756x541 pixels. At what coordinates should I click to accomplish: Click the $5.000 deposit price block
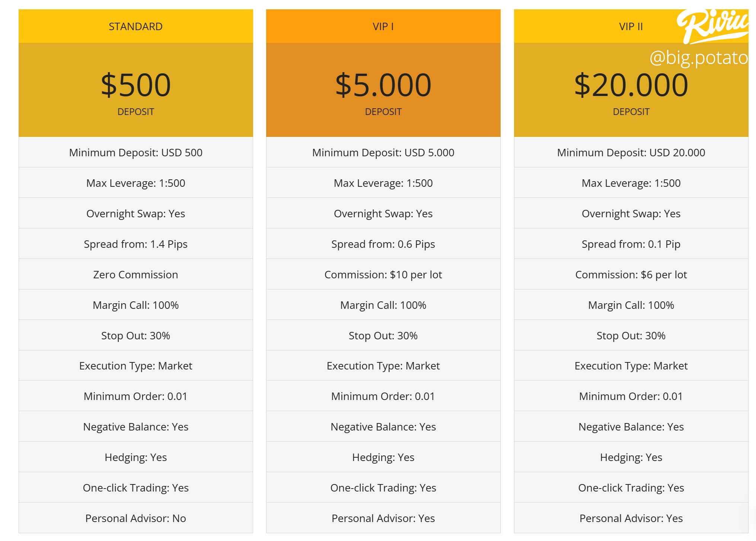[x=383, y=85]
